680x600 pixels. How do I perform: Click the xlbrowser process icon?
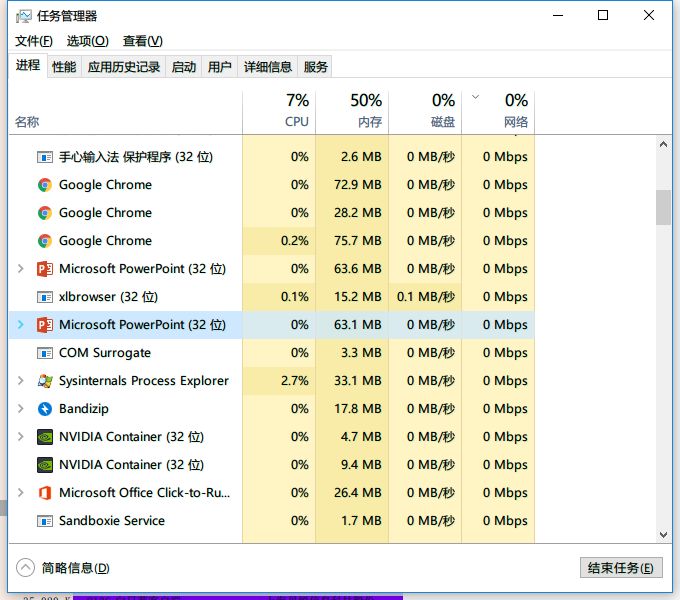click(x=45, y=297)
